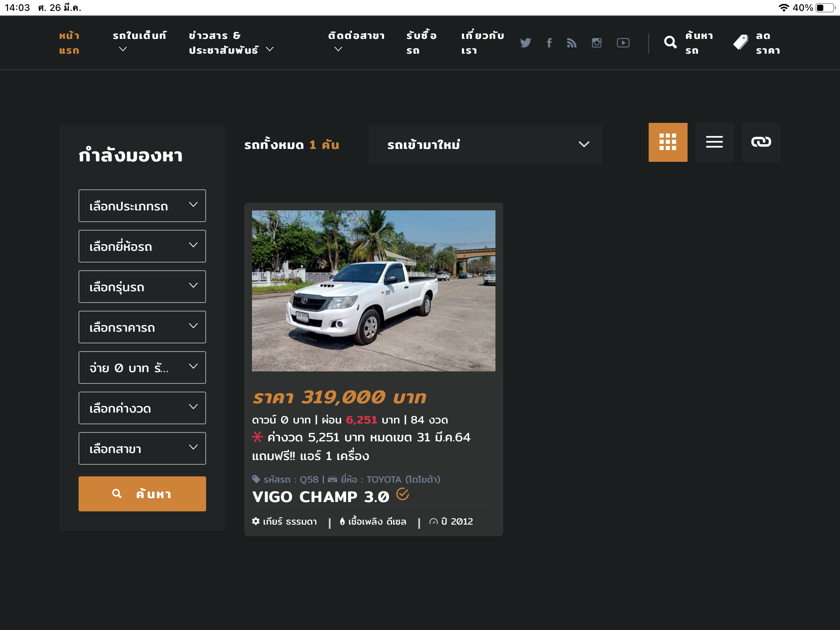Expand the เลือกประเภทรถ dropdown
840x630 pixels.
click(142, 206)
